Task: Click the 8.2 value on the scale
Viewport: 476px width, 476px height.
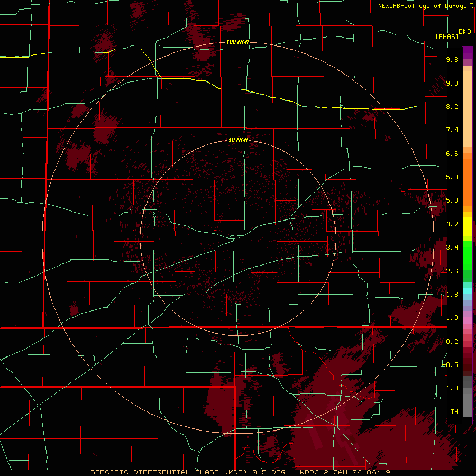Action: point(452,106)
